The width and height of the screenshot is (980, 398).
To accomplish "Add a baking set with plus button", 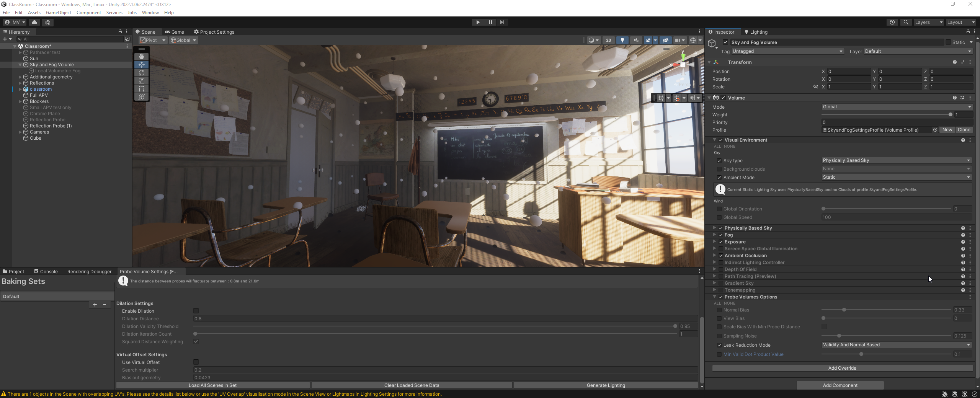I will click(95, 305).
